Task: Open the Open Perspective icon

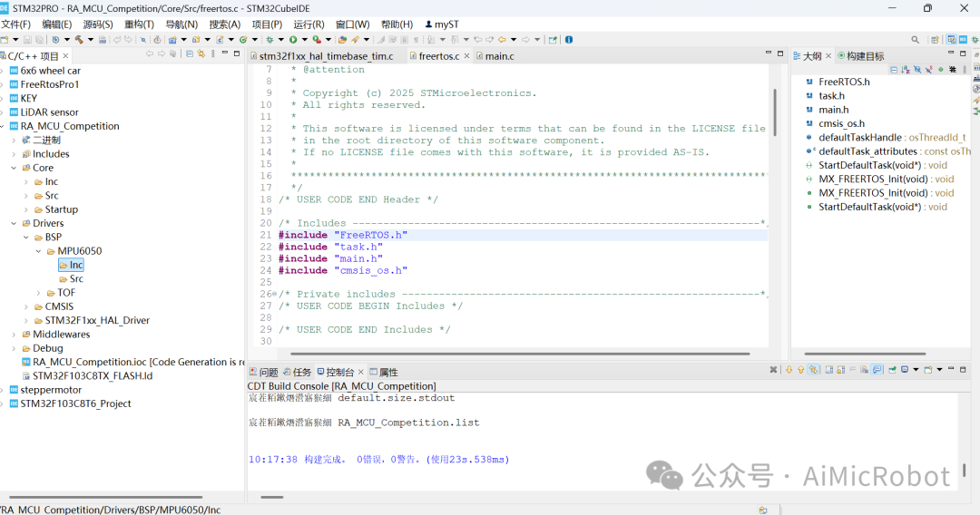Action: pyautogui.click(x=935, y=40)
